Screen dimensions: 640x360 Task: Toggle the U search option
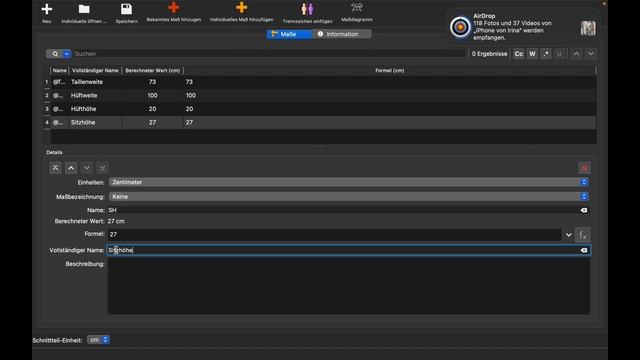pyautogui.click(x=559, y=53)
